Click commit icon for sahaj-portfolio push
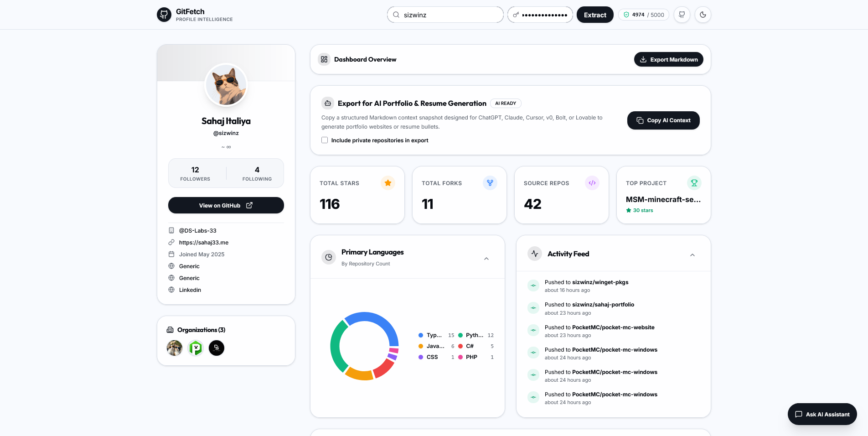Image resolution: width=868 pixels, height=436 pixels. [x=533, y=308]
